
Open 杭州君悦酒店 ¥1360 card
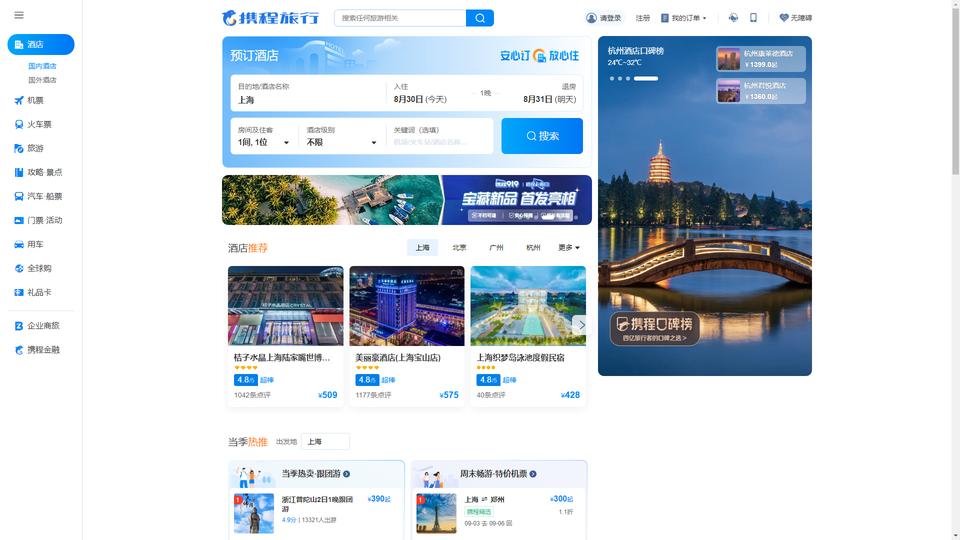point(761,91)
